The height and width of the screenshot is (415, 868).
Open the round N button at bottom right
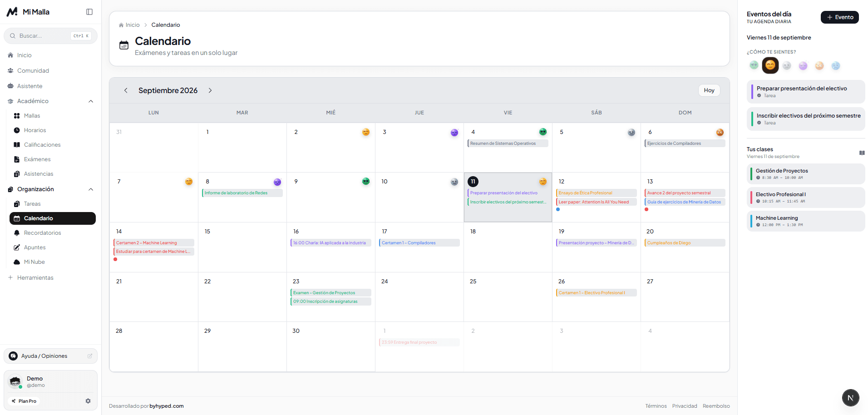(850, 398)
